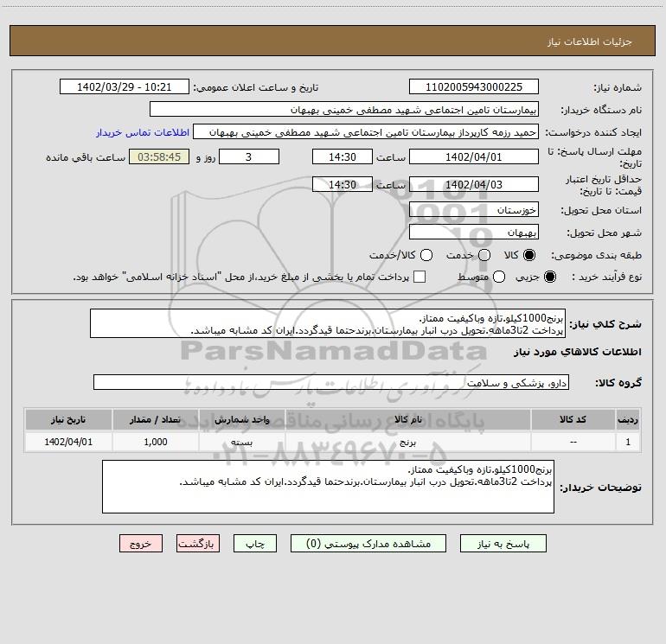Click the delivery province field خوزستان
This screenshot has height=644, width=666.
(474, 209)
